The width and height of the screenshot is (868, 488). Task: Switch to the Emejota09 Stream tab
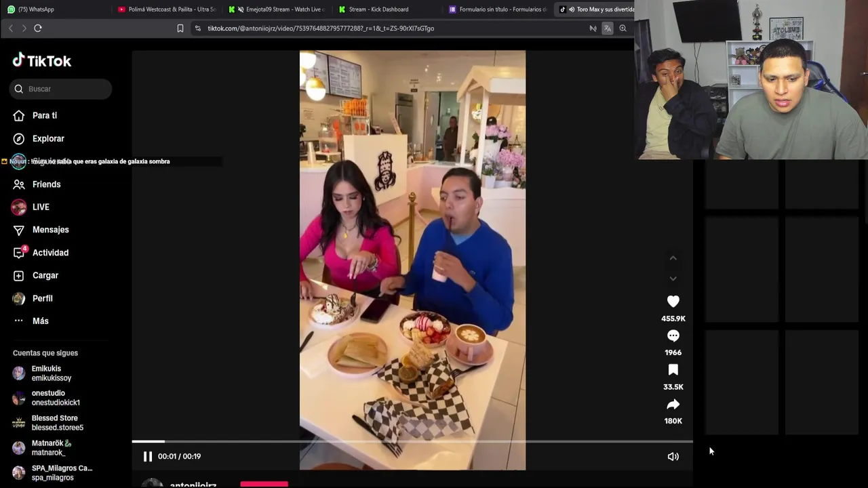[278, 9]
